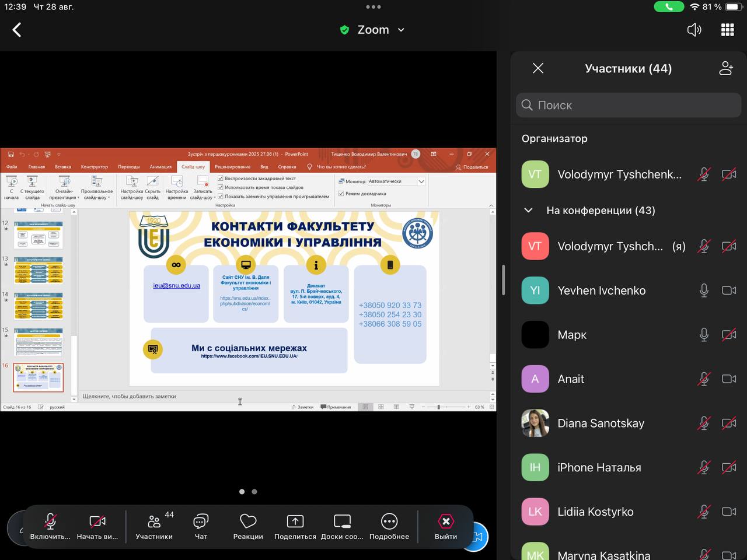Tap microphone icon for Volodymyr Tyshch... (я)
Viewport: 747px width, 560px height.
(x=704, y=246)
